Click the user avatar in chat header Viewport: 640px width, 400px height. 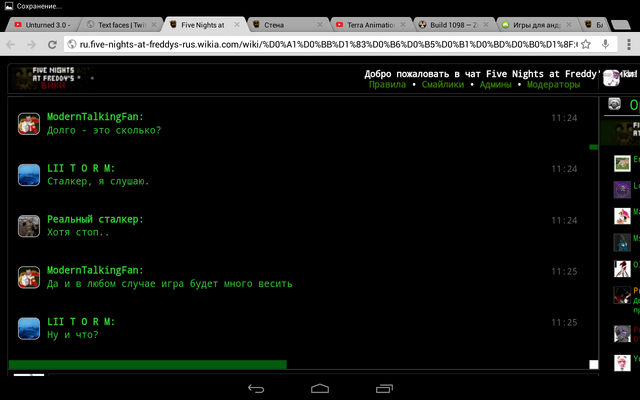pos(611,78)
